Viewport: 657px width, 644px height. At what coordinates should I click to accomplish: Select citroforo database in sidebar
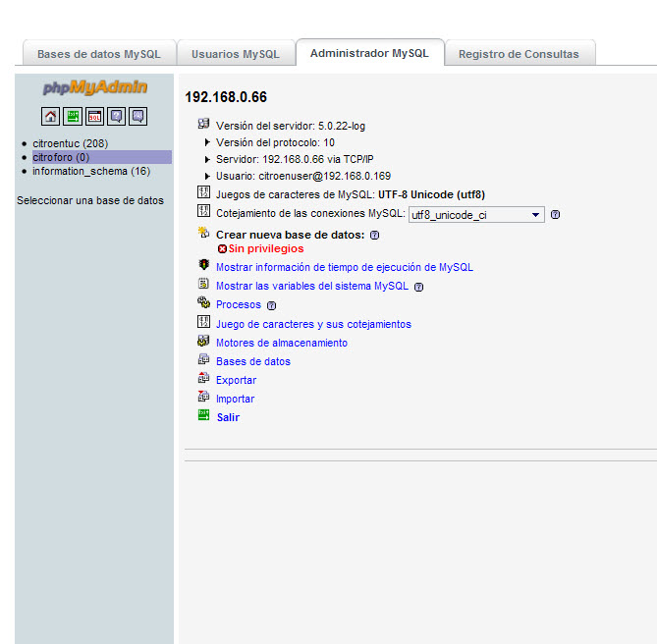(61, 157)
